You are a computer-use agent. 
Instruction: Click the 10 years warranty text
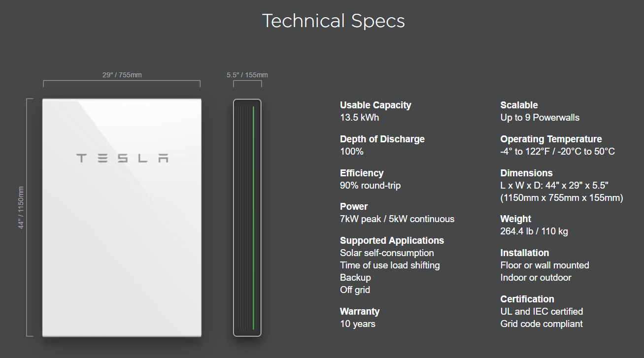tap(358, 324)
